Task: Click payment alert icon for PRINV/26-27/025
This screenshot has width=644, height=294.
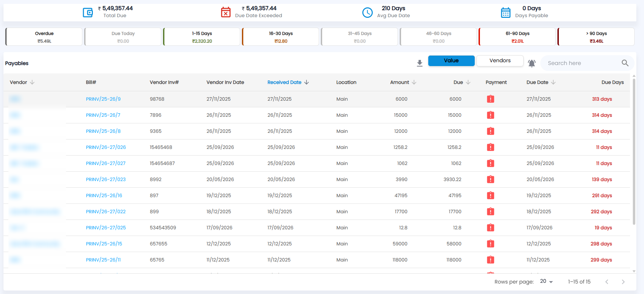Action: (490, 228)
